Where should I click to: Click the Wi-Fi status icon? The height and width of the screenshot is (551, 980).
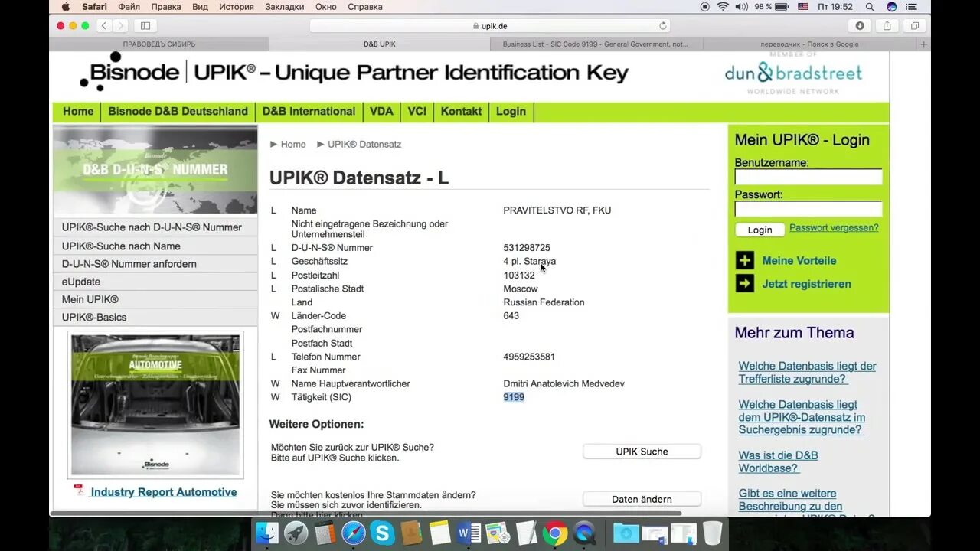tap(723, 7)
